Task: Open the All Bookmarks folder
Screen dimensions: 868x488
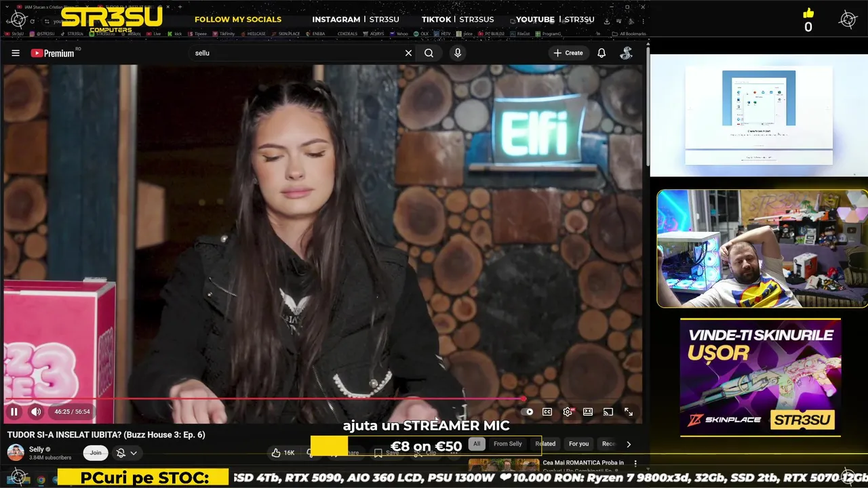Action: (629, 33)
